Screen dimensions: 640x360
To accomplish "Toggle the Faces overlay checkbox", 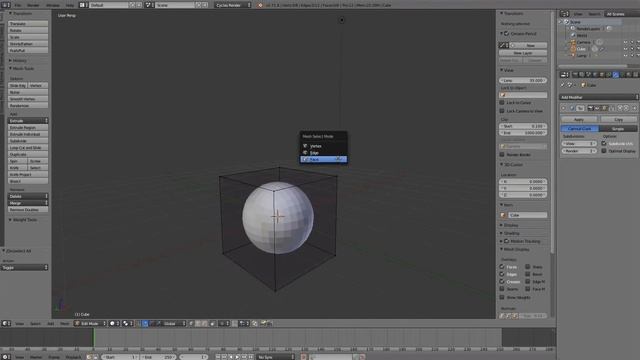I will 502,267.
